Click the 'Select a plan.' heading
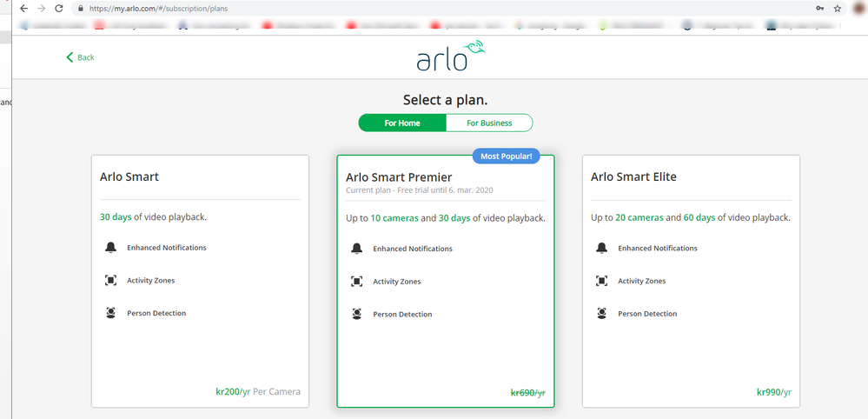Viewport: 868px width, 419px height. [446, 100]
